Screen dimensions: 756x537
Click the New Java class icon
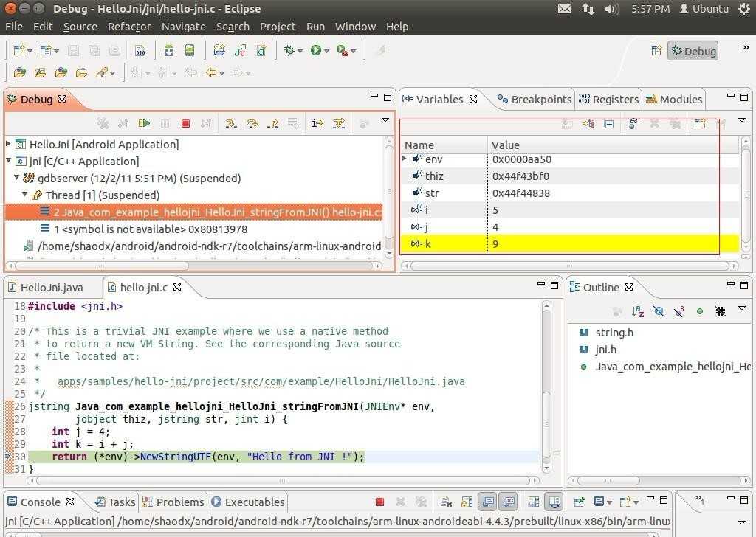pyautogui.click(x=261, y=50)
